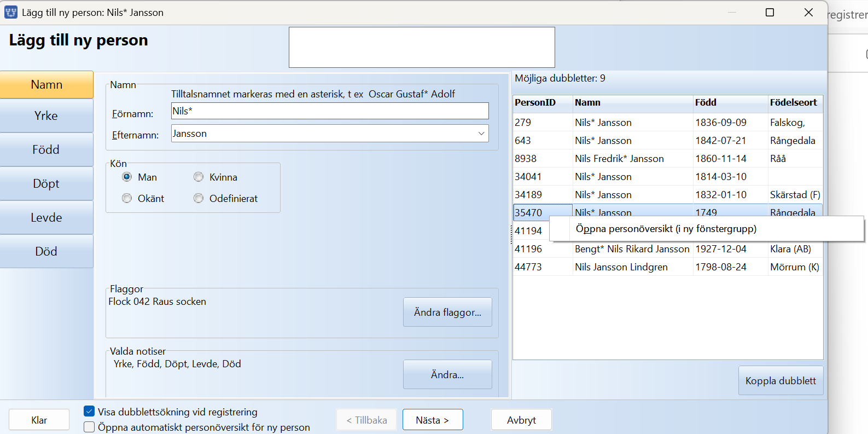Switch to the Yrke tab
Image resolution: width=868 pixels, height=434 pixels.
(46, 116)
